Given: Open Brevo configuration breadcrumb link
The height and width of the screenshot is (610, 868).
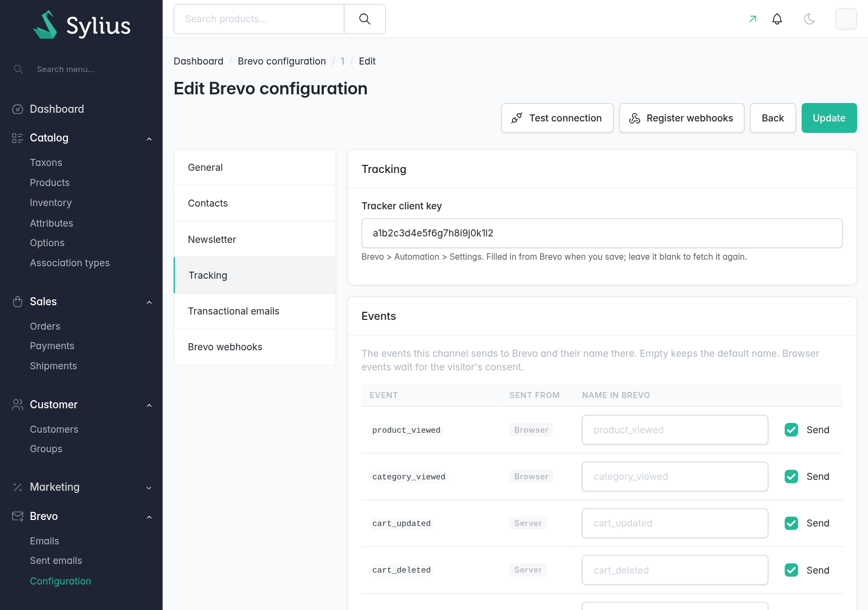Looking at the screenshot, I should pos(282,61).
